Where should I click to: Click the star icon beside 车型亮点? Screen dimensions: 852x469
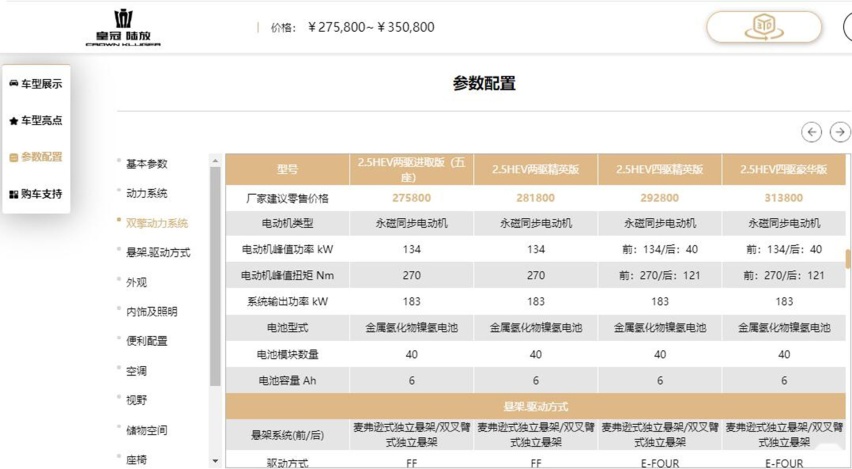(x=14, y=121)
